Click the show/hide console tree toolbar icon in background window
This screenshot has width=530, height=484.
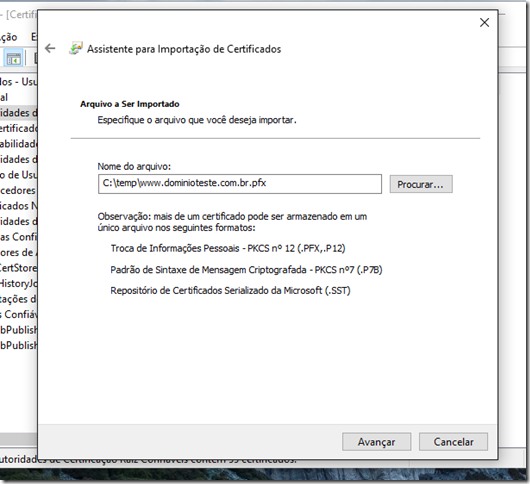pyautogui.click(x=14, y=59)
